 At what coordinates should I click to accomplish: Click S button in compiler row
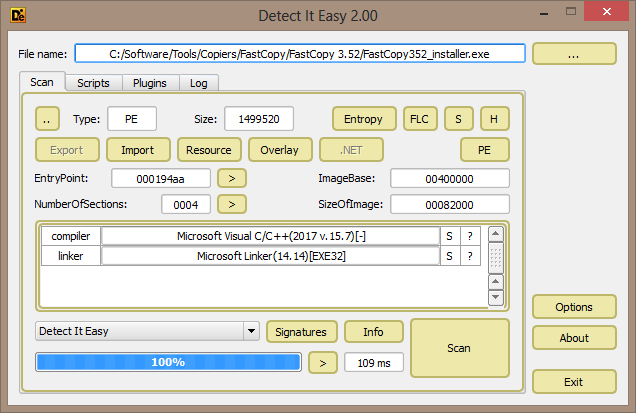pyautogui.click(x=449, y=236)
